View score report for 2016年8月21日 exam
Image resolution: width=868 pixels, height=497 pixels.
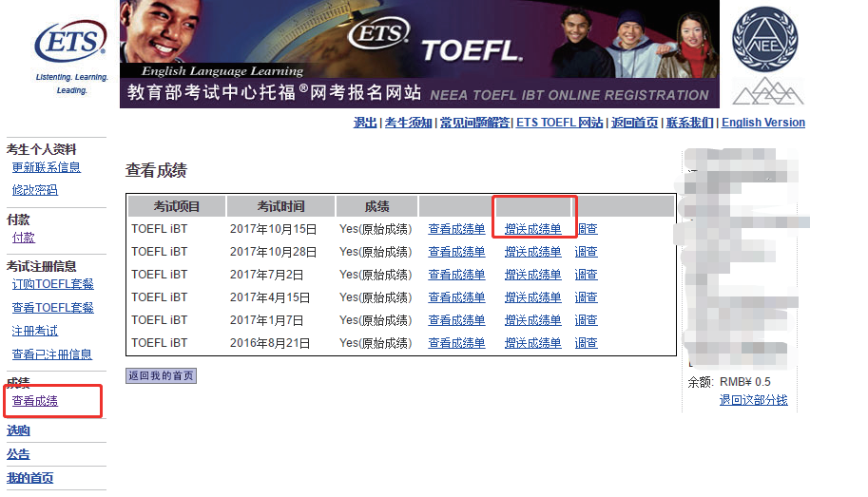[456, 343]
